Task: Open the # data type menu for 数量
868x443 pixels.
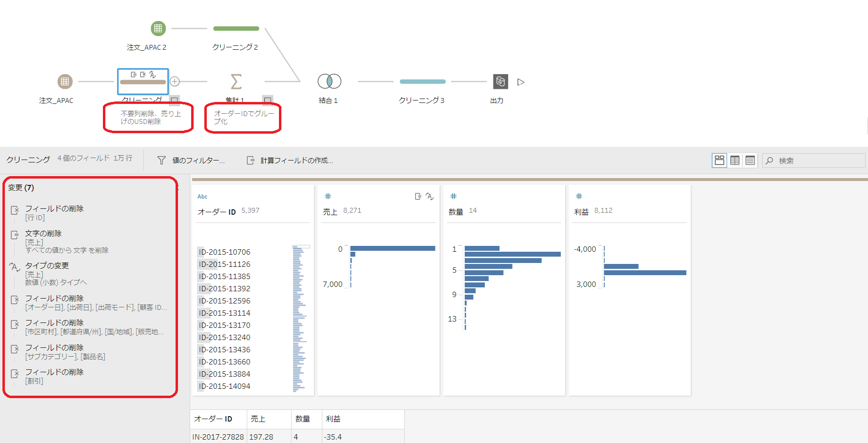Action: click(x=454, y=196)
